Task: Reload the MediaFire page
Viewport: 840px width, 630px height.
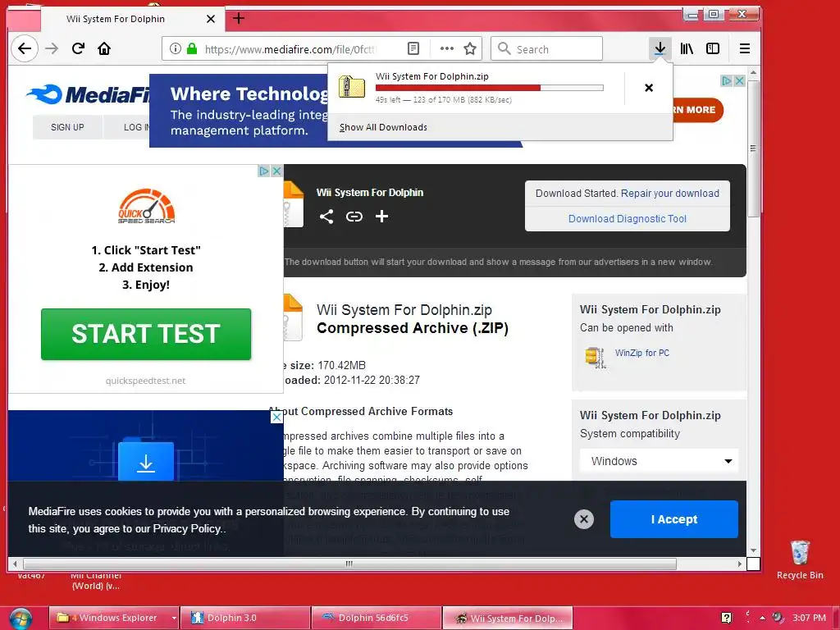Action: [x=78, y=48]
